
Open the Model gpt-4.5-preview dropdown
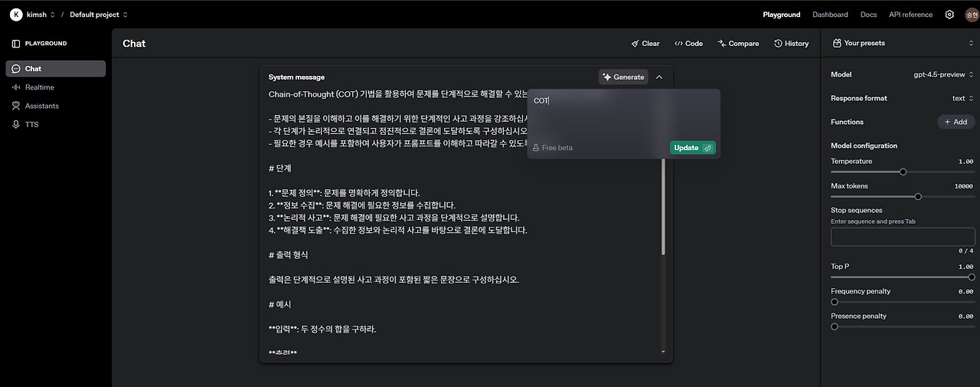944,74
